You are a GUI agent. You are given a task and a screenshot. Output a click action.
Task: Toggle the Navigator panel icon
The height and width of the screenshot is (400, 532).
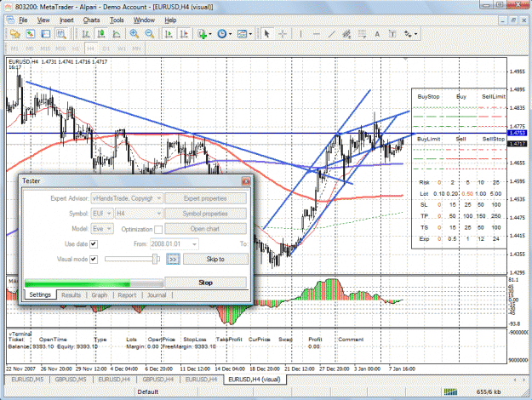(15, 34)
